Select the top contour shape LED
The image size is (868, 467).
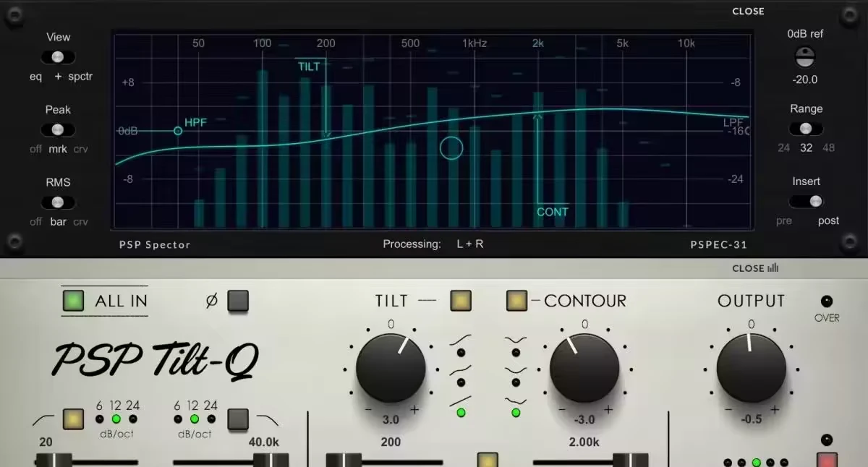coord(516,353)
